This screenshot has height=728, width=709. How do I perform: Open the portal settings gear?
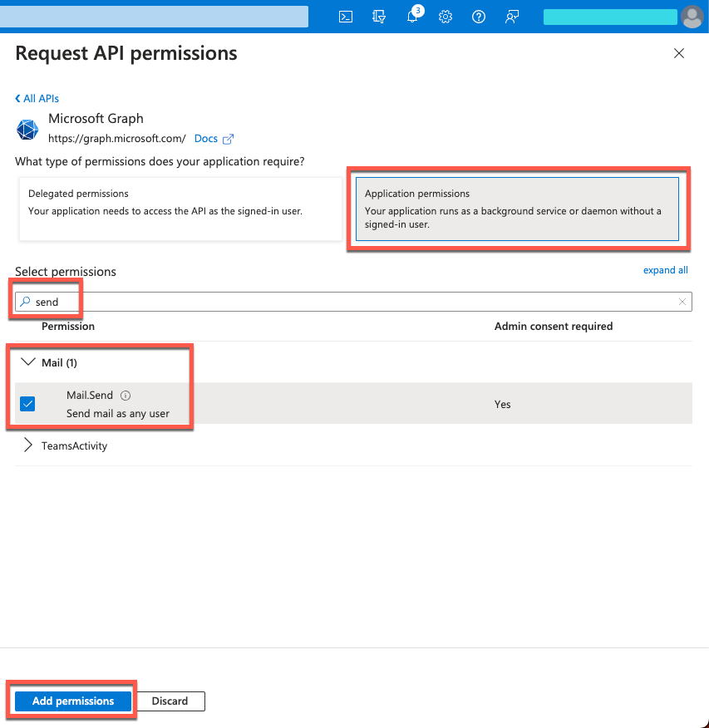tap(445, 16)
